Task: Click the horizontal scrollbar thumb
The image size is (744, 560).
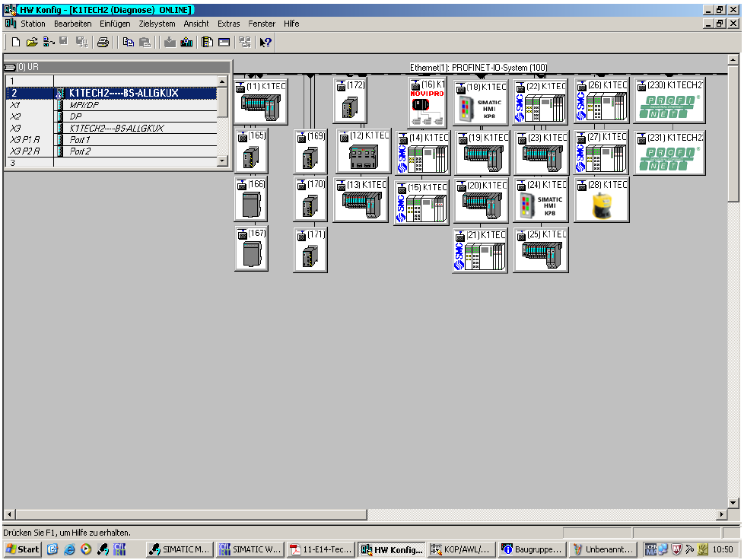Action: pyautogui.click(x=191, y=514)
